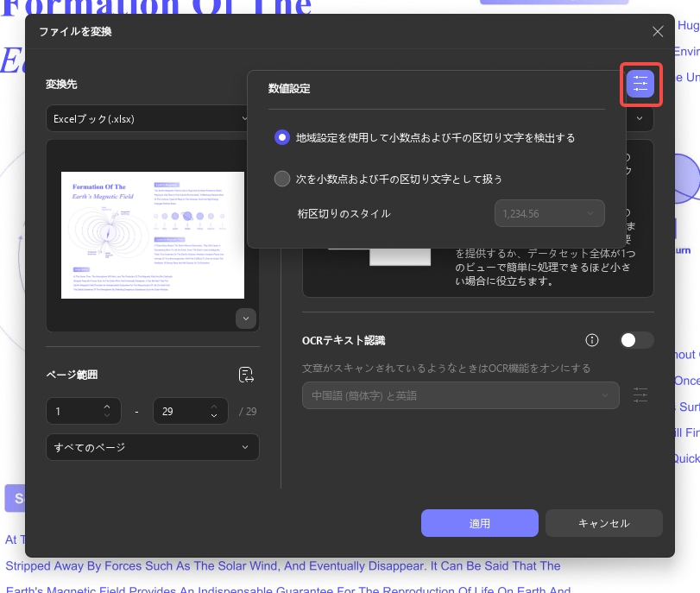Screen dimensions: 700x593
Task: Expand the preview panel chevron button
Action: pos(246,319)
